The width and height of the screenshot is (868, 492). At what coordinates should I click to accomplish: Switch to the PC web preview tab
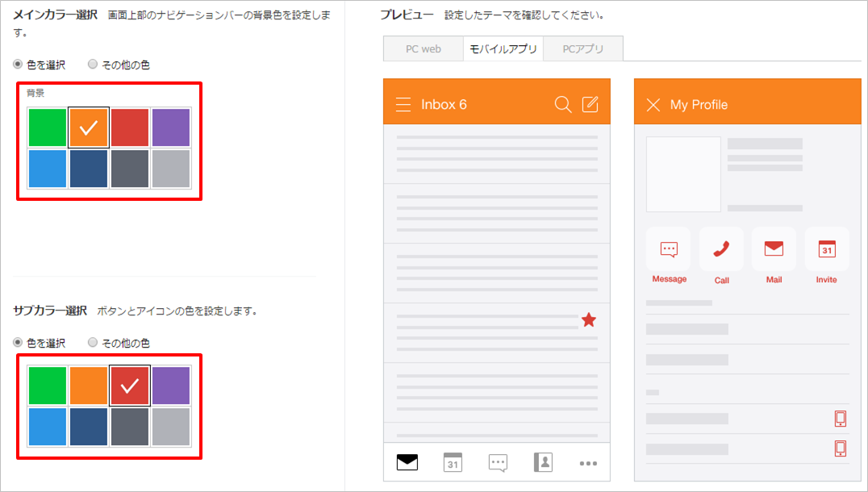424,49
